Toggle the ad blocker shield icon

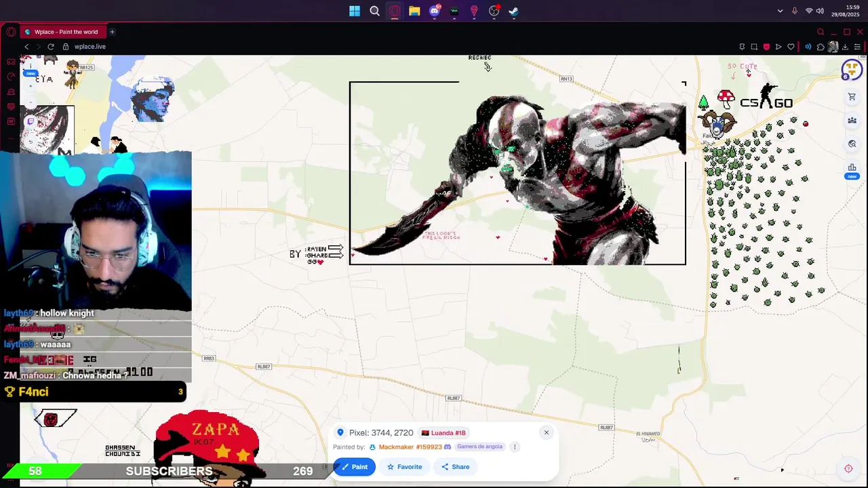pyautogui.click(x=766, y=47)
